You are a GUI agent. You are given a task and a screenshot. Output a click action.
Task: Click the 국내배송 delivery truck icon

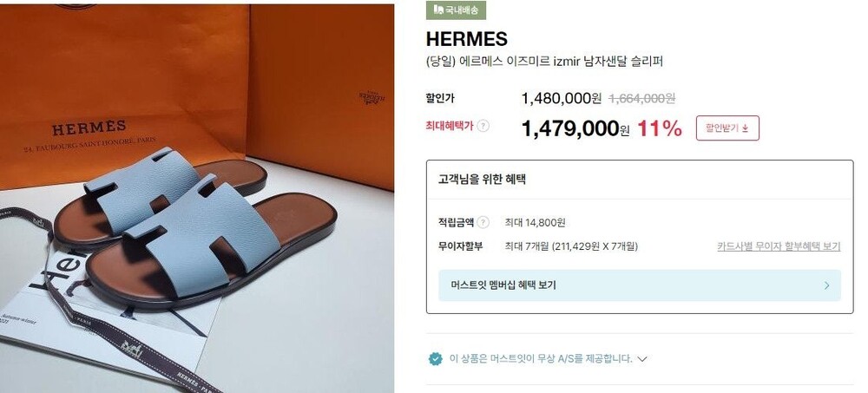point(438,10)
